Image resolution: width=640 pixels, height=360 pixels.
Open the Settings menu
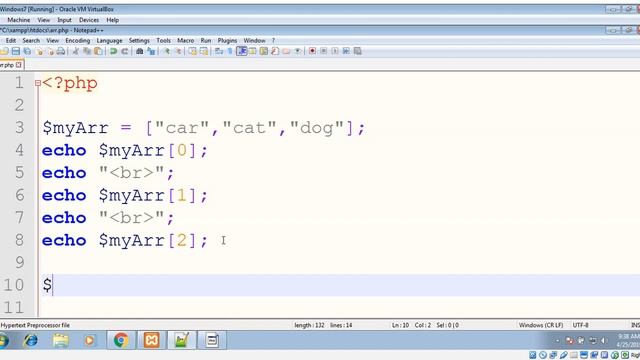(139, 40)
